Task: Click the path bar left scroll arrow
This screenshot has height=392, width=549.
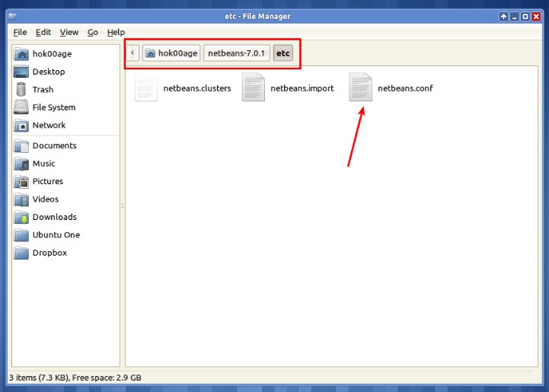Action: coord(132,53)
